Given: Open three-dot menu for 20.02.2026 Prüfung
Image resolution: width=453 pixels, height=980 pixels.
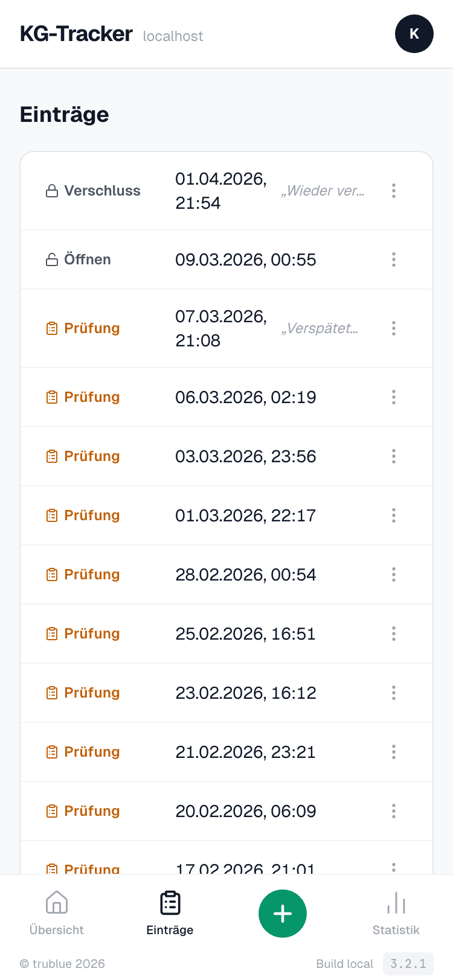Looking at the screenshot, I should click(x=394, y=811).
